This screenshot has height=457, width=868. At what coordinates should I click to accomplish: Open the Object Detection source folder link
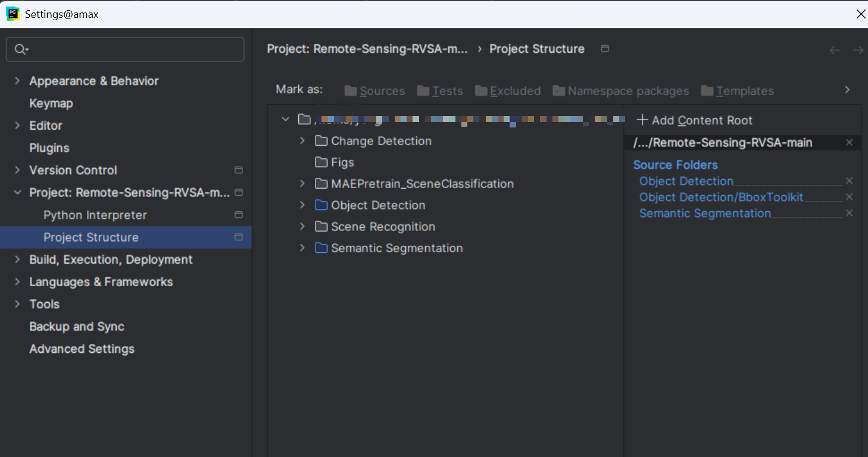(686, 181)
